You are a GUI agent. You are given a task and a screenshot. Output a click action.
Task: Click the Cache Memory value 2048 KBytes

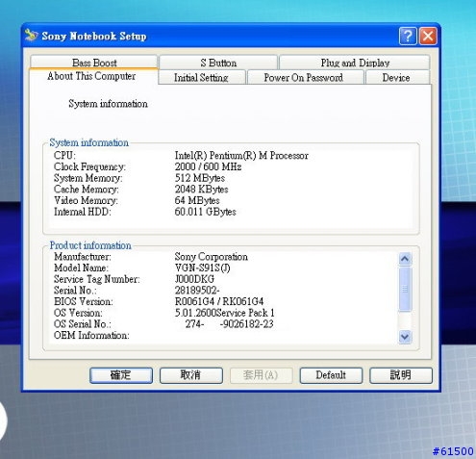[x=201, y=190]
